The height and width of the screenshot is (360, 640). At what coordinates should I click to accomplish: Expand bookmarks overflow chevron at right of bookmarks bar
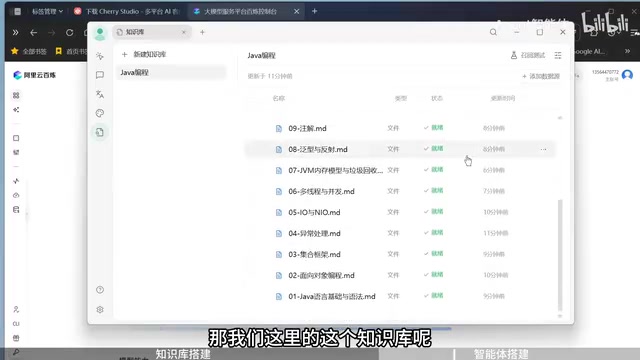627,51
